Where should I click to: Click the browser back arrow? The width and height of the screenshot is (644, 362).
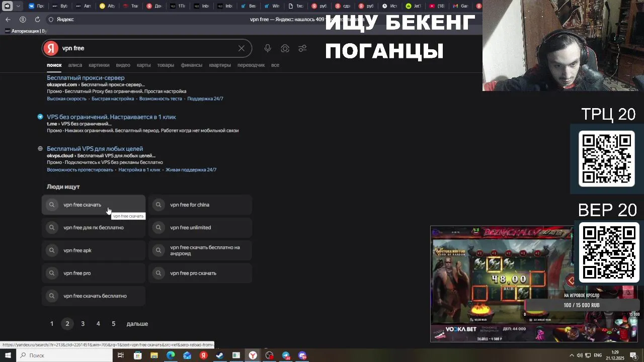coord(8,19)
